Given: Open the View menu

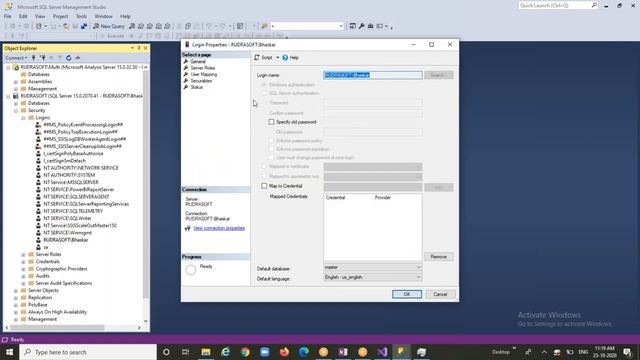Looking at the screenshot, I should [x=40, y=16].
